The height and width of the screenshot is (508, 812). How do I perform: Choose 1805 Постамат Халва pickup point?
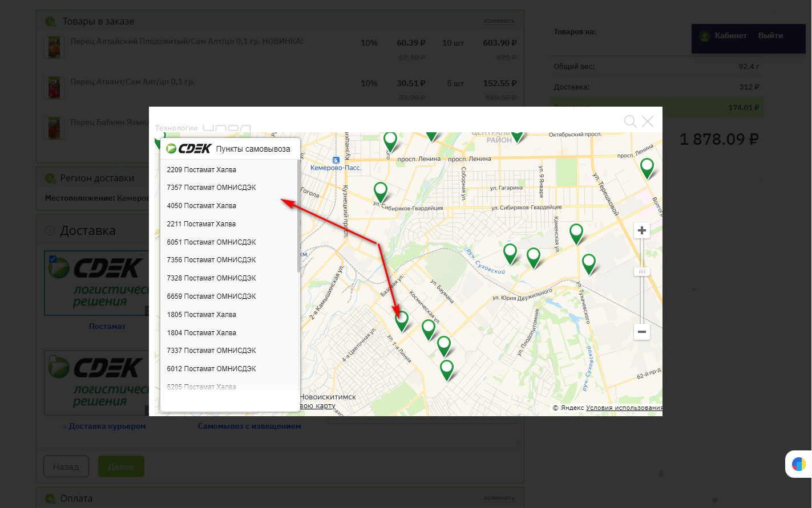[201, 315]
